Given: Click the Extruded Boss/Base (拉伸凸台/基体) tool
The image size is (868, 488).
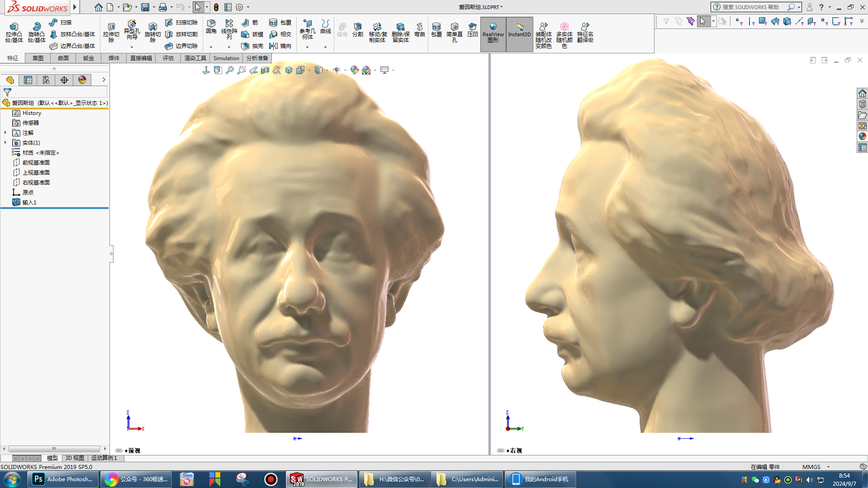Looking at the screenshot, I should pyautogui.click(x=14, y=33).
